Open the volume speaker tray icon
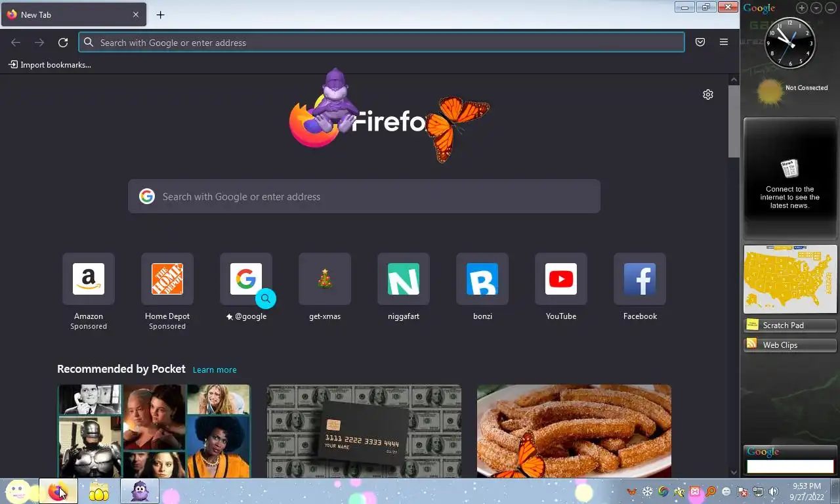The width and height of the screenshot is (840, 504). click(774, 491)
